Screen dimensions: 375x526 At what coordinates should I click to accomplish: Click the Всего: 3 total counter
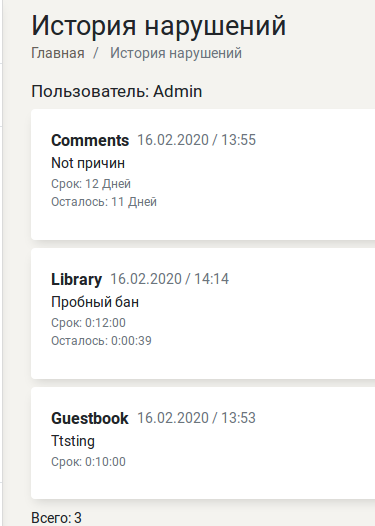(x=56, y=518)
